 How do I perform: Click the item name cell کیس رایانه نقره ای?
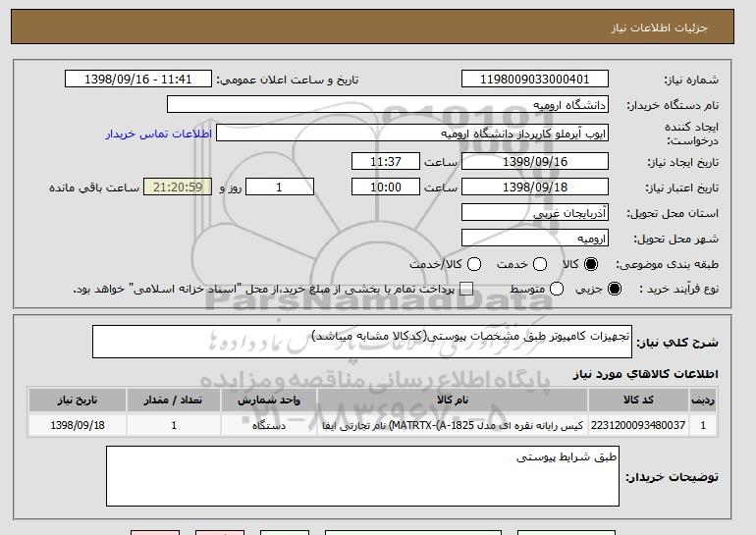[453, 425]
